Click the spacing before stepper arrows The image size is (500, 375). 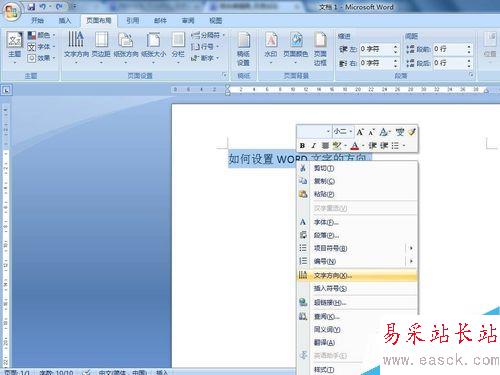469,49
